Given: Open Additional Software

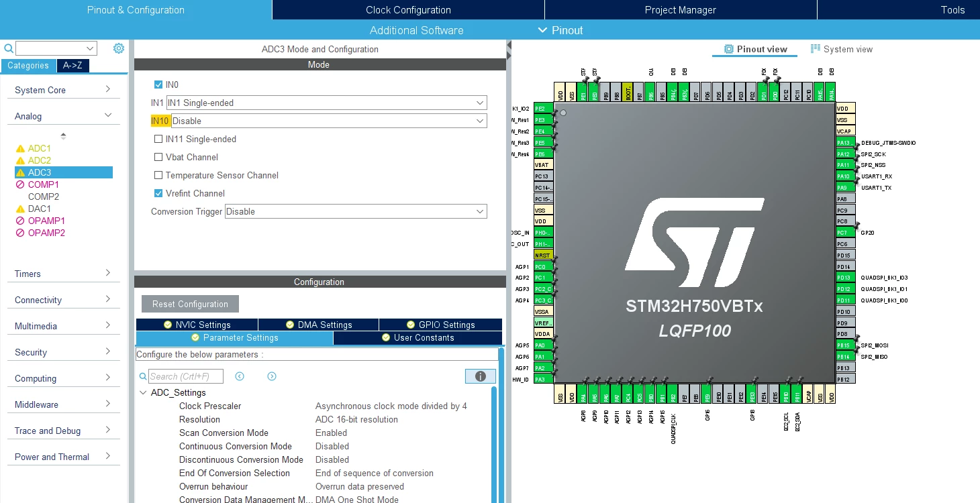Looking at the screenshot, I should pyautogui.click(x=416, y=30).
